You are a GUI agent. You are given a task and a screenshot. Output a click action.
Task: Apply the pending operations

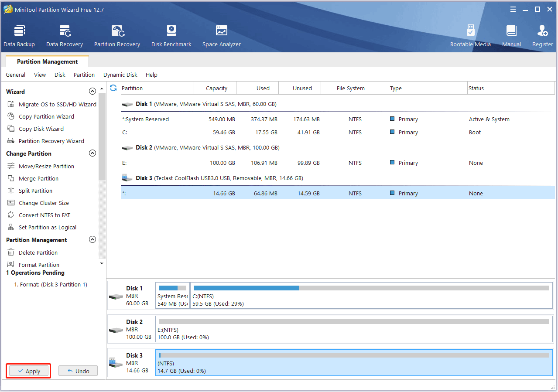28,371
